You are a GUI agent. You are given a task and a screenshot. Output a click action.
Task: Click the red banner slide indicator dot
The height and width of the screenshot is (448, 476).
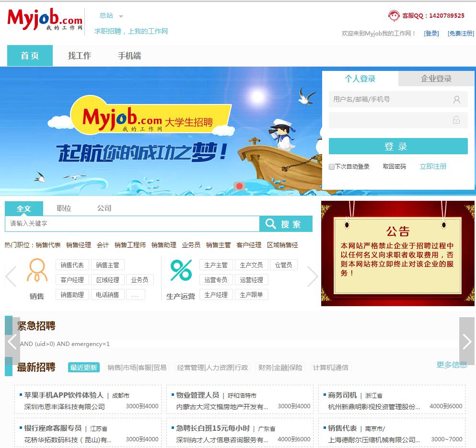239,186
